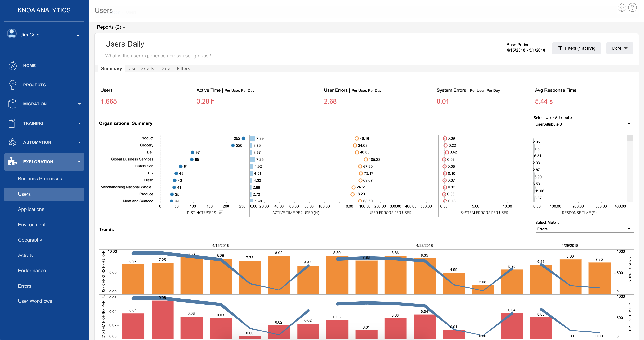The height and width of the screenshot is (340, 644).
Task: Click the Training documents icon
Action: coord(13,123)
